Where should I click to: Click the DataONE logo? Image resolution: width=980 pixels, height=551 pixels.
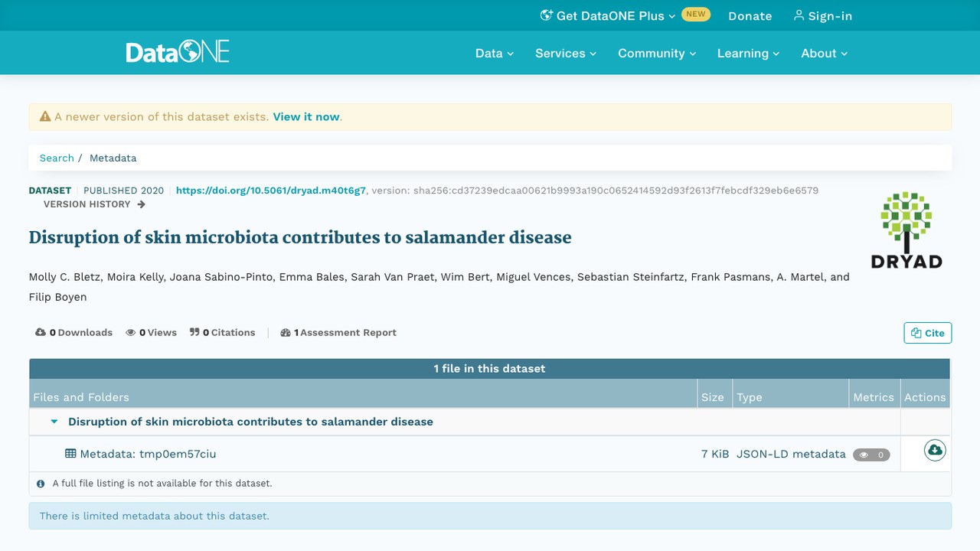(x=178, y=53)
